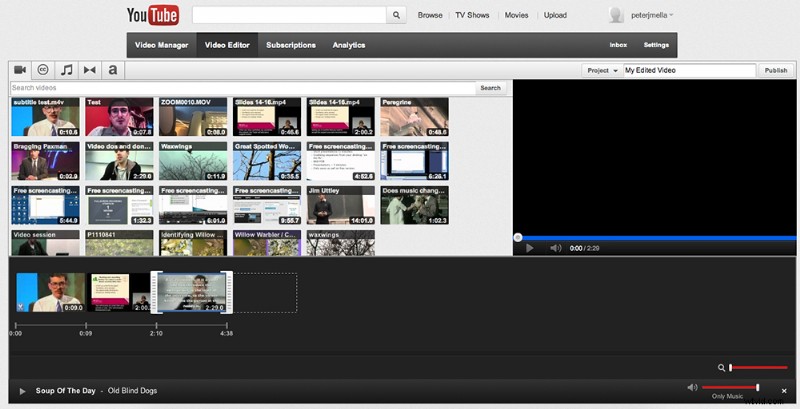Select the Jim Uttley thumbnail
Viewport: 800px width, 409px height.
[341, 206]
